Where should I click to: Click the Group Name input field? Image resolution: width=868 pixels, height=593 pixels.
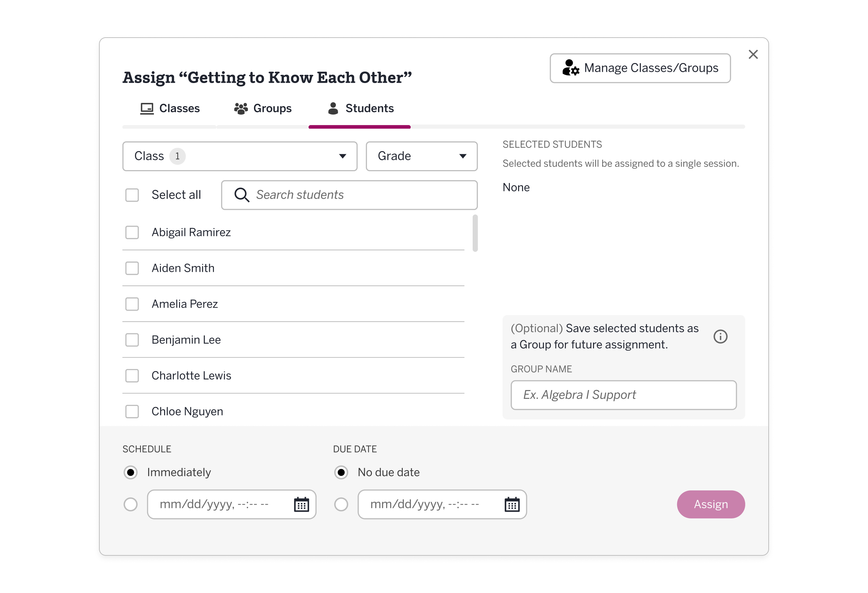tap(623, 395)
